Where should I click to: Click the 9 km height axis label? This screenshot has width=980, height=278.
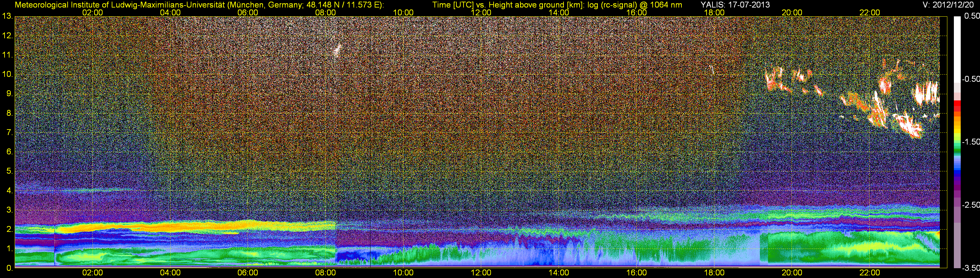pos(9,94)
